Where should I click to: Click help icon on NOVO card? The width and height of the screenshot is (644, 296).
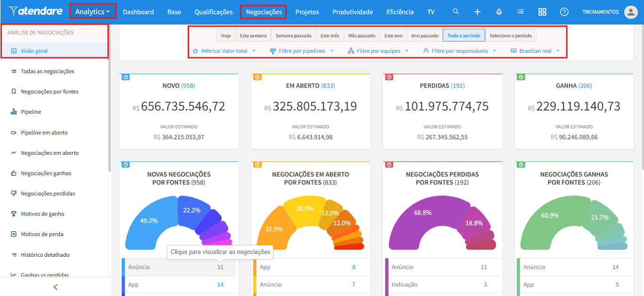125,77
